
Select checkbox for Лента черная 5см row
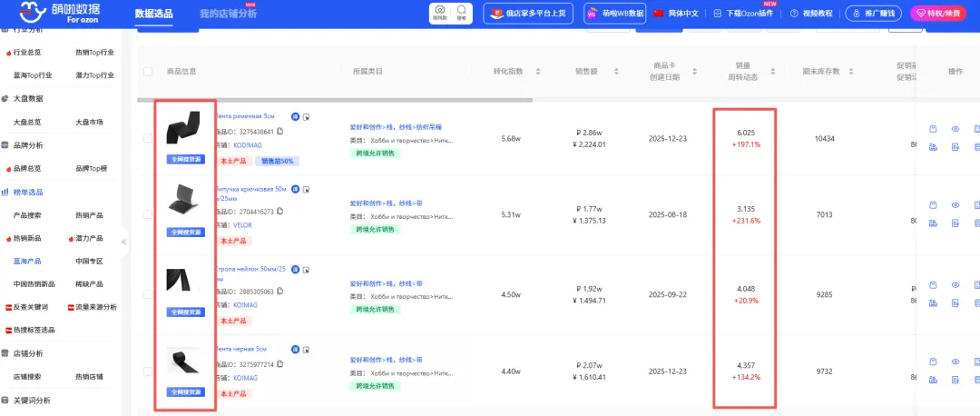(x=148, y=371)
